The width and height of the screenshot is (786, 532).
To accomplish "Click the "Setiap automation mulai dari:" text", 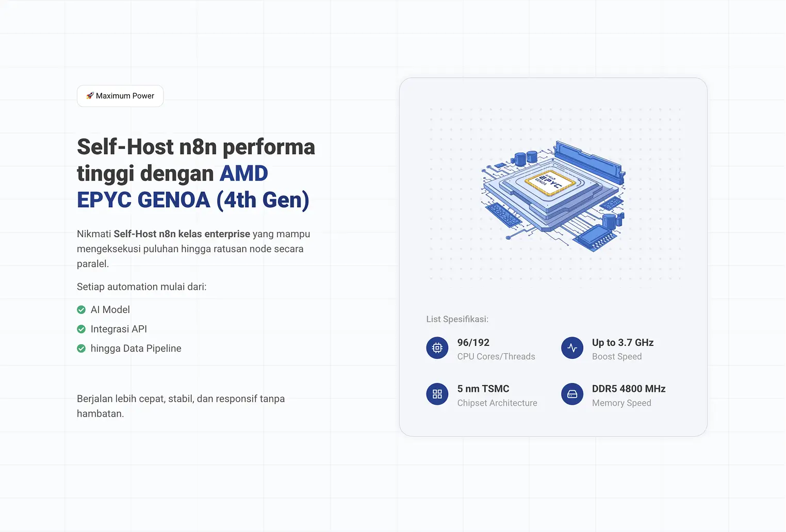I will [142, 287].
